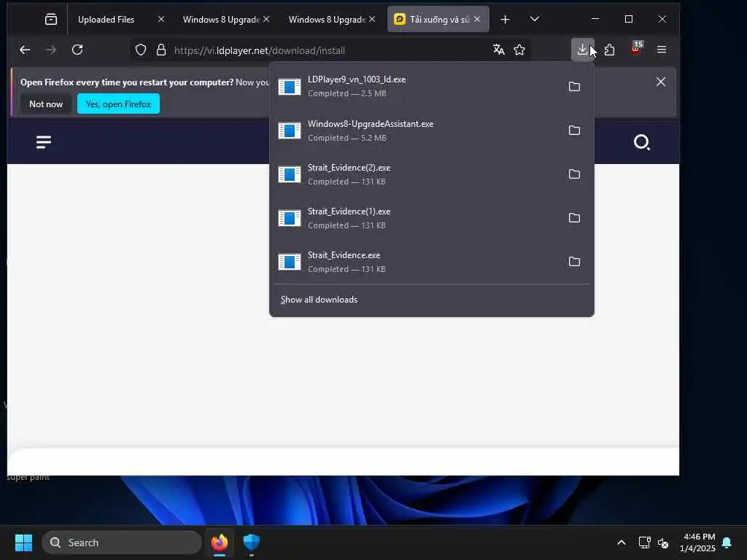This screenshot has width=747, height=560.
Task: Open the Firefox View tab icon
Action: [x=51, y=19]
